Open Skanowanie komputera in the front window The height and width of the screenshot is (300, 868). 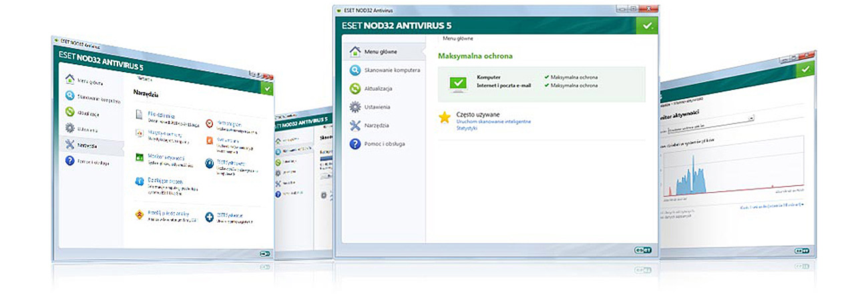383,69
